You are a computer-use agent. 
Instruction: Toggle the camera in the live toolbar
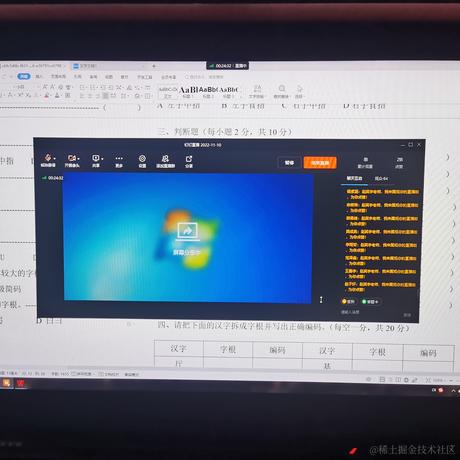(71, 158)
